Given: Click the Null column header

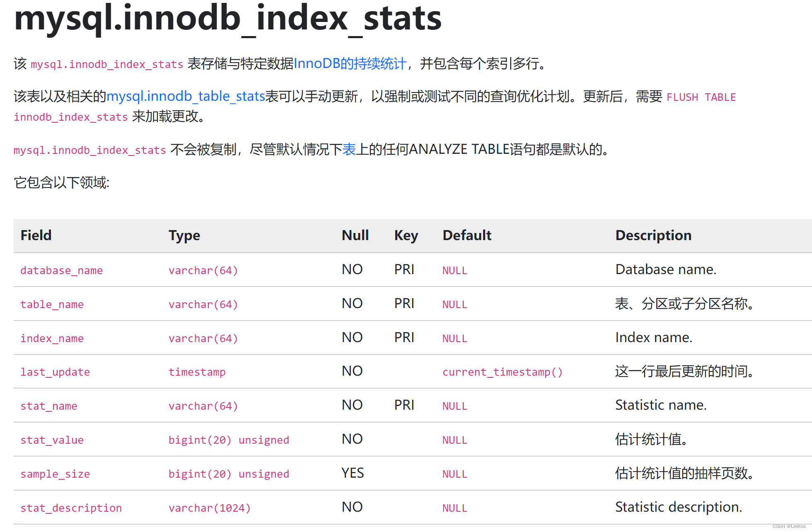Looking at the screenshot, I should pos(355,236).
